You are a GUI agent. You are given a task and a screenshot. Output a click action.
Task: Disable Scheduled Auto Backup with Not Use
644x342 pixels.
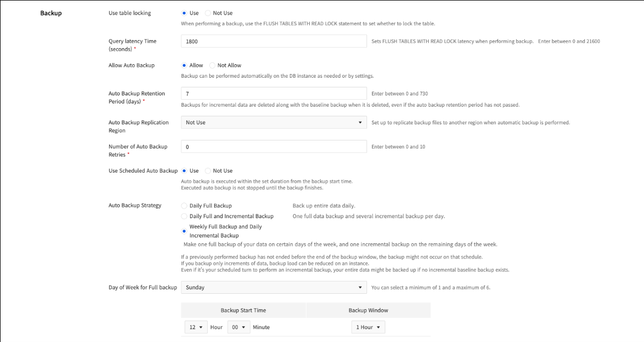[208, 170]
